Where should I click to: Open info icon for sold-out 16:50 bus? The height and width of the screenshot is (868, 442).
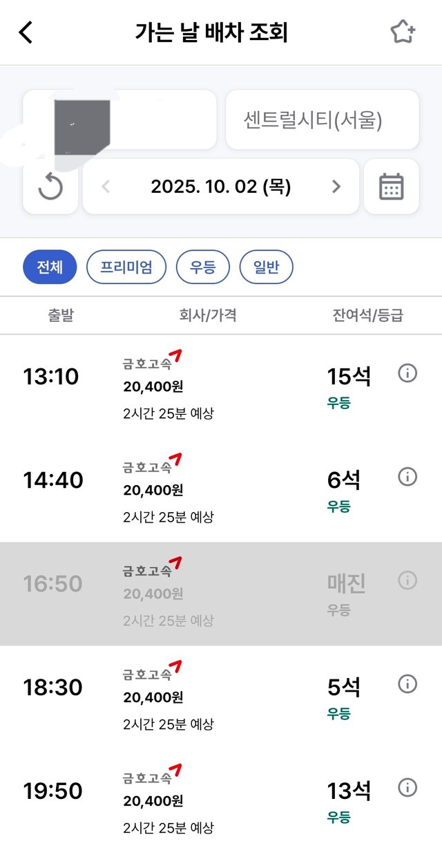pos(407,581)
